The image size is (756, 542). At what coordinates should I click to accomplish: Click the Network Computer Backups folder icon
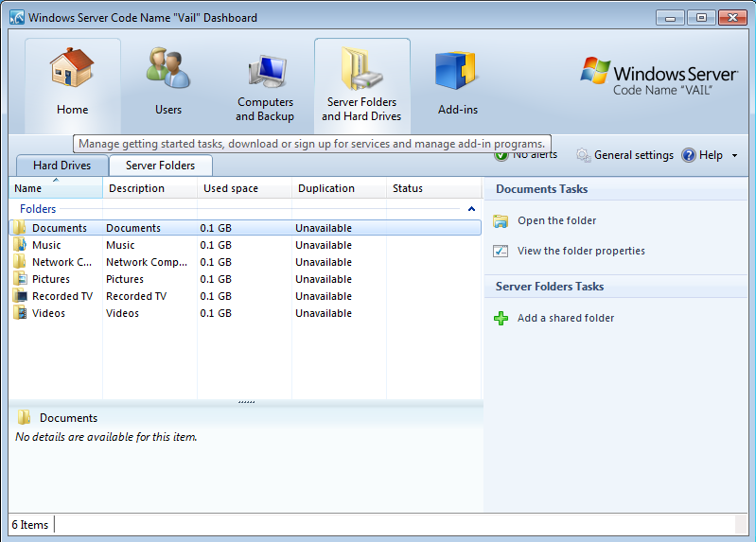click(x=20, y=262)
